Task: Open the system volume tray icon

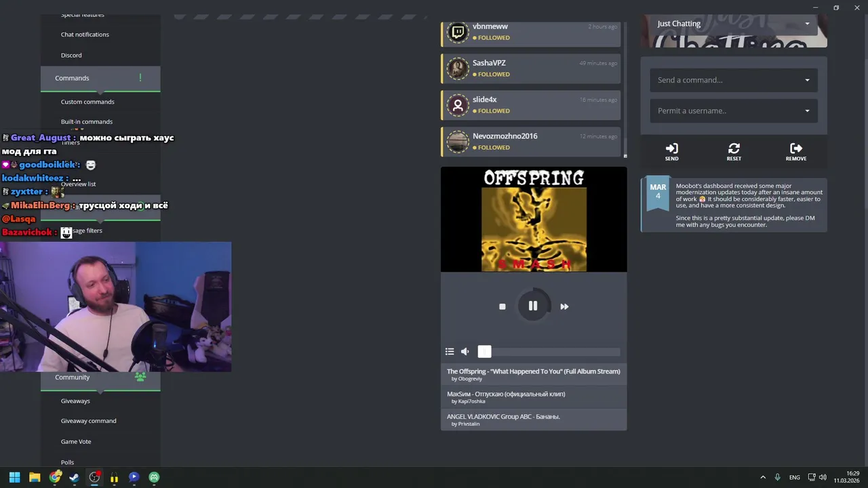Action: tap(823, 477)
